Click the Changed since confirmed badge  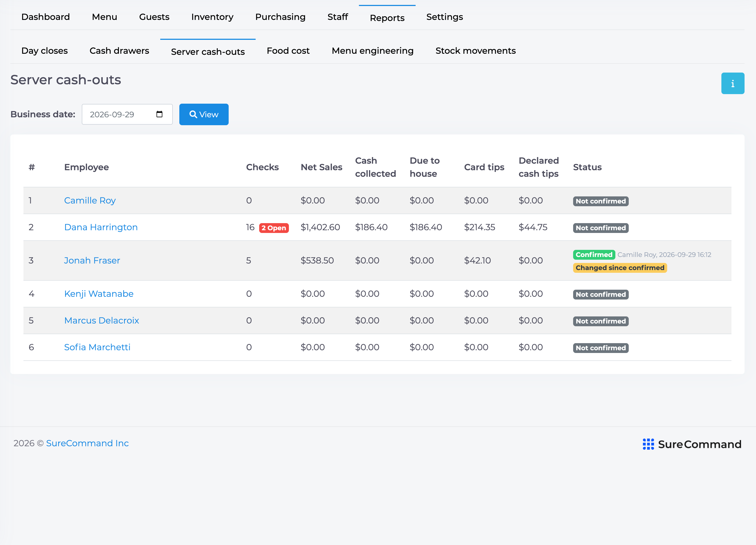620,268
